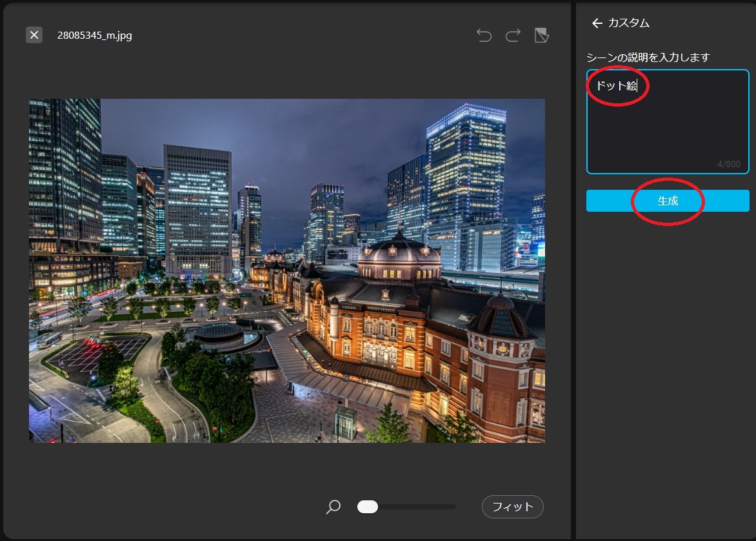756x541 pixels.
Task: Go back using the カスタム arrow
Action: (597, 23)
